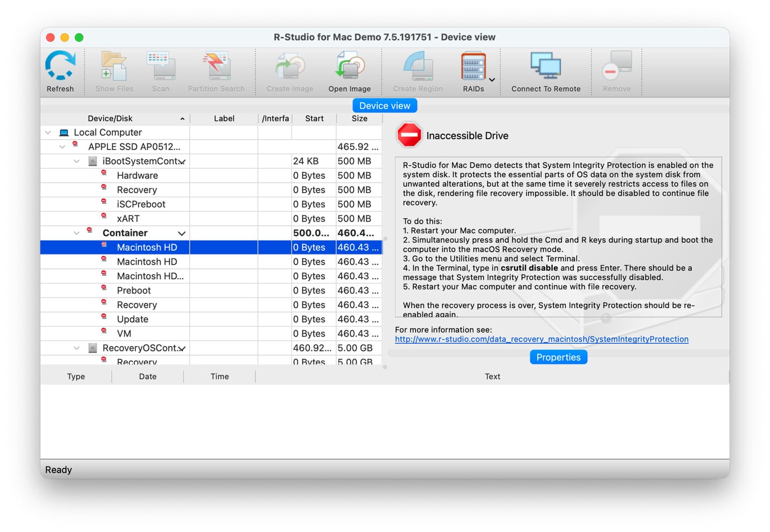The image size is (770, 532).
Task: Select the highlighted Macintosh HD volume
Action: [x=211, y=247]
